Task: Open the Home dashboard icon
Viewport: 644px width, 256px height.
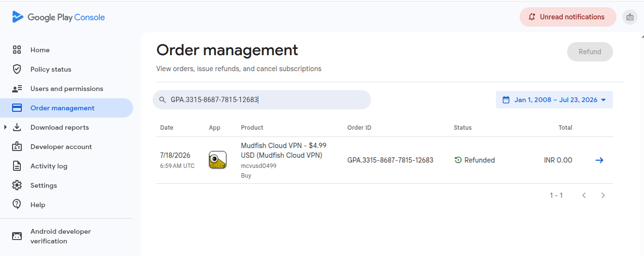Action: pos(17,50)
